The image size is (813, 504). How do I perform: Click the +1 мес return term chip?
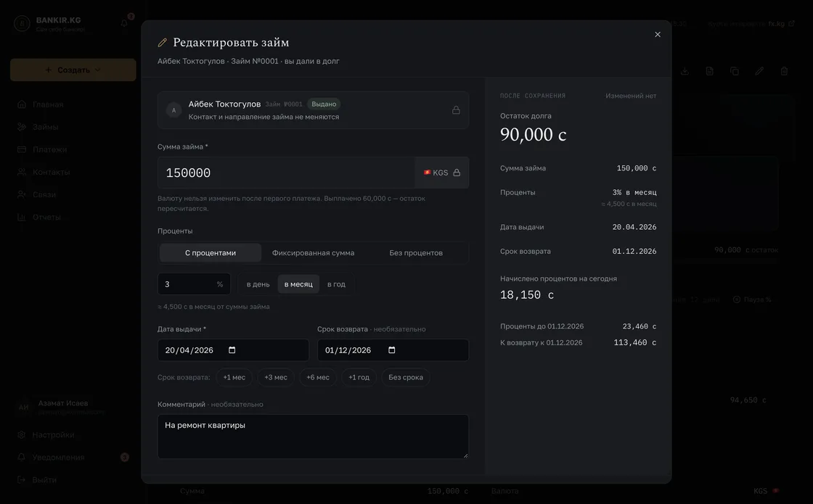[x=234, y=377]
